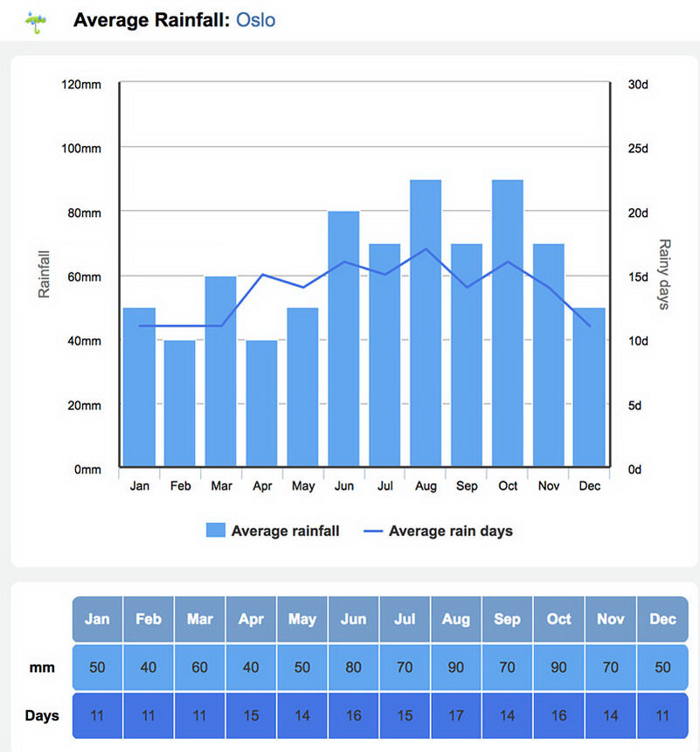Screen dimensions: 700x752
Task: Select the Apr column header in the table
Action: click(x=251, y=619)
